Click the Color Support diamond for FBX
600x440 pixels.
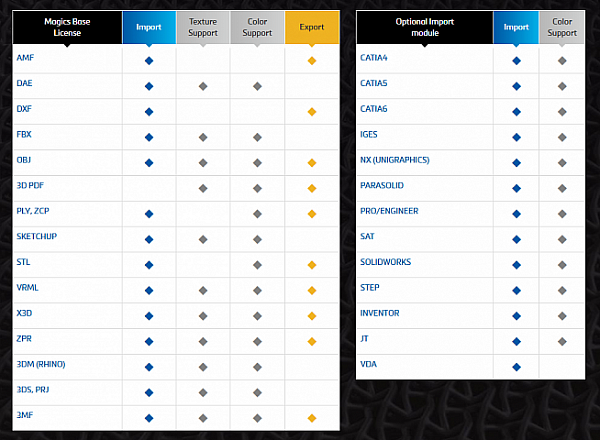tap(257, 137)
